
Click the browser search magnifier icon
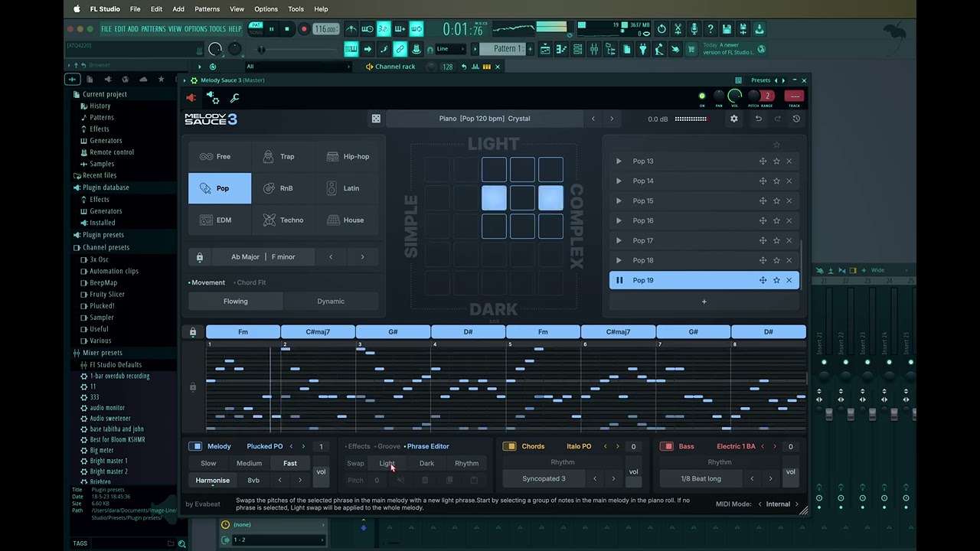click(181, 543)
